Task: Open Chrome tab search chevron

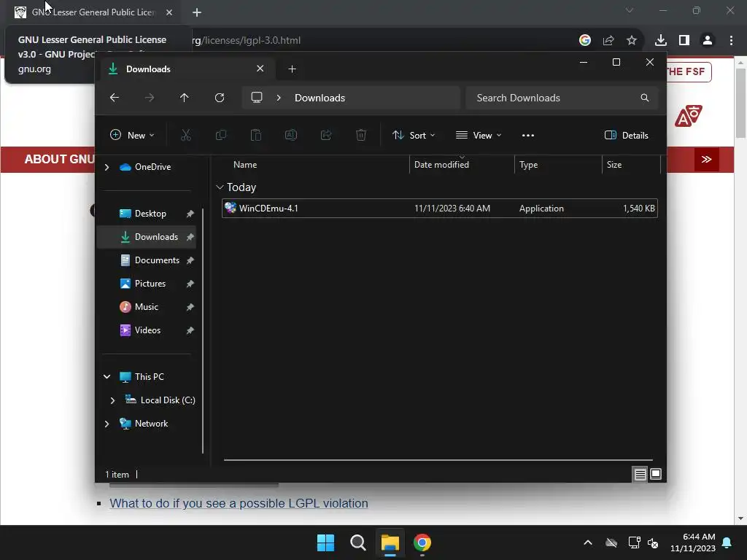Action: coord(630,10)
